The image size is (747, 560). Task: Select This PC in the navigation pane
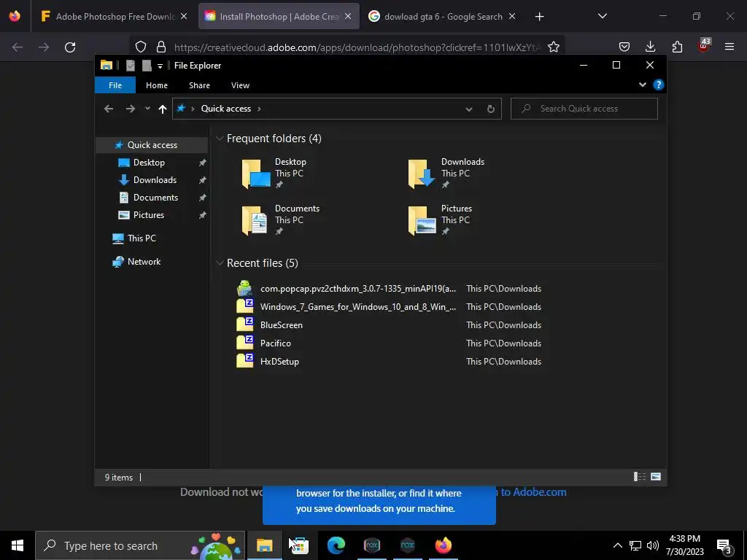click(x=141, y=238)
